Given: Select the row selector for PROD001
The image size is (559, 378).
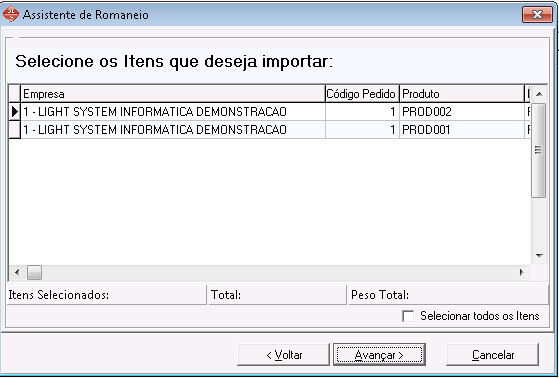Looking at the screenshot, I should pos(15,130).
